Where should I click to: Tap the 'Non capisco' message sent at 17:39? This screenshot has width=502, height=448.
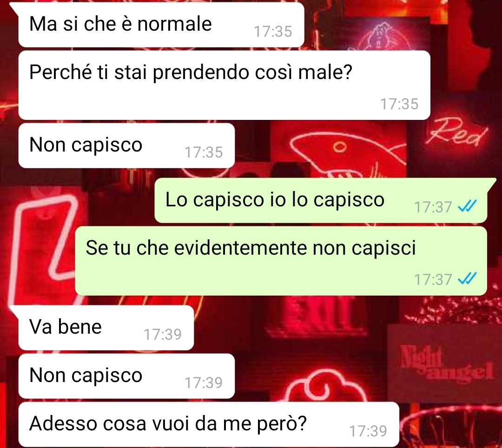(126, 376)
